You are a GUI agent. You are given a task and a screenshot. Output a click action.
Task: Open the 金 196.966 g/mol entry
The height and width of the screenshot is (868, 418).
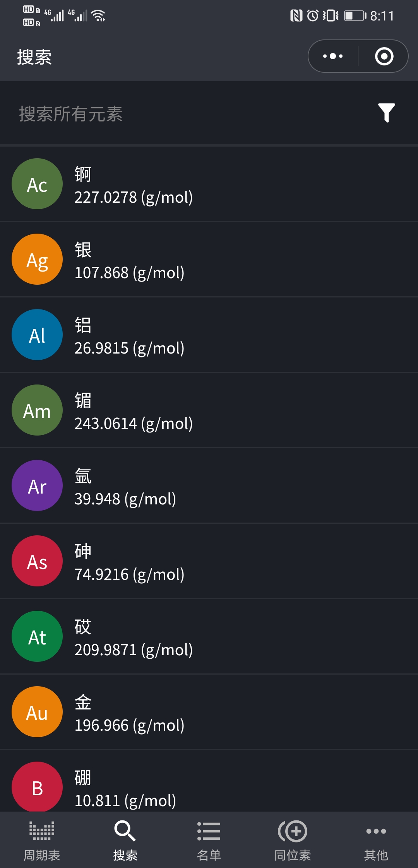point(209,712)
